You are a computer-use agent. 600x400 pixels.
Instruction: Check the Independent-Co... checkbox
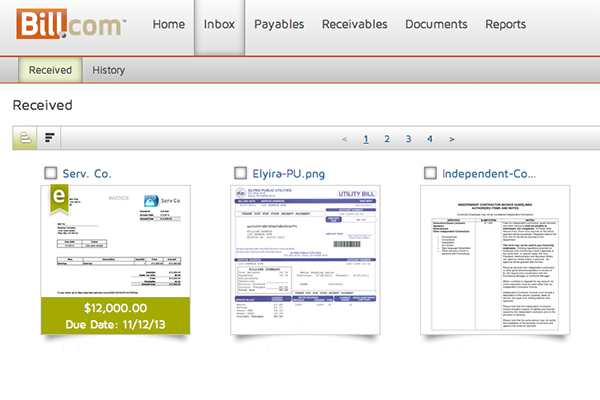[x=430, y=173]
